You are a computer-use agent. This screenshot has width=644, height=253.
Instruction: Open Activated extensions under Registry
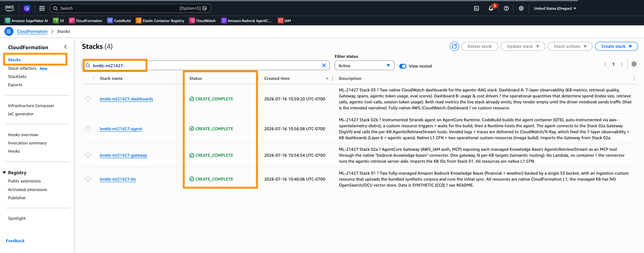pos(28,190)
